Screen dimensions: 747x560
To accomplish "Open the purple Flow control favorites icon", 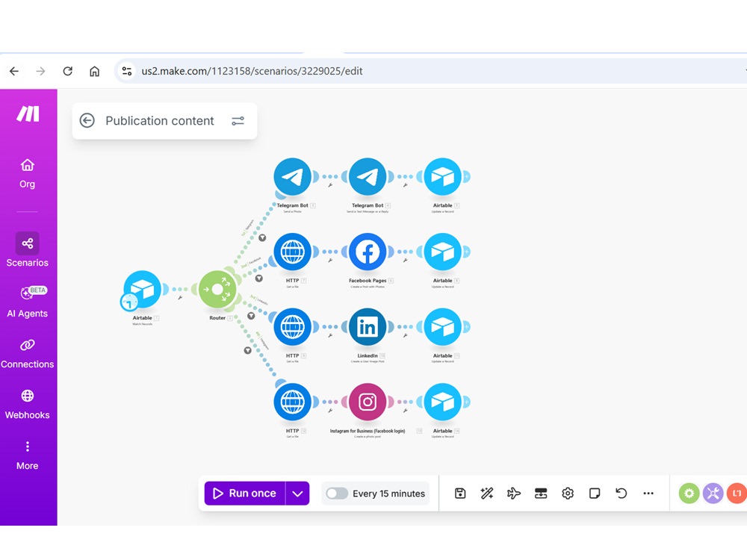I will 713,494.
